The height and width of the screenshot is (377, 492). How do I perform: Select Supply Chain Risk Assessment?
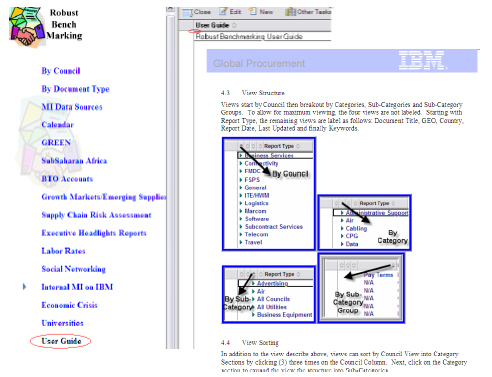click(96, 215)
